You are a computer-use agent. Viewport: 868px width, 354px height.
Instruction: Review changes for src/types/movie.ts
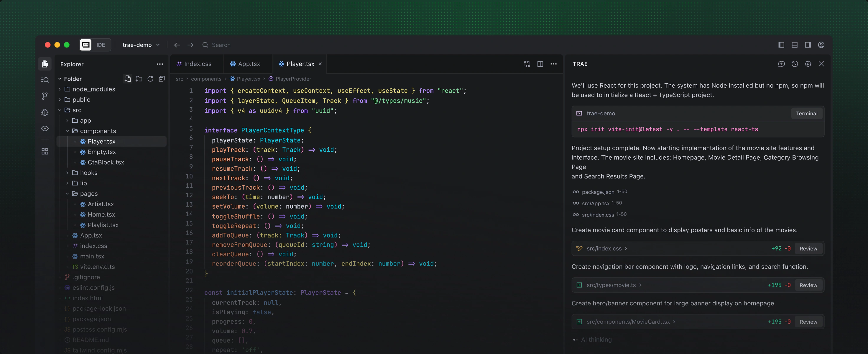click(808, 285)
